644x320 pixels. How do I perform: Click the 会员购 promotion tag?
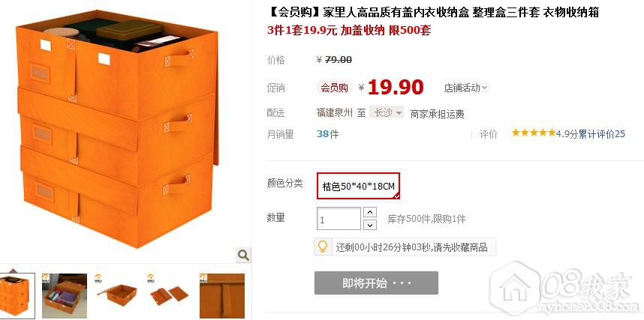(x=334, y=88)
